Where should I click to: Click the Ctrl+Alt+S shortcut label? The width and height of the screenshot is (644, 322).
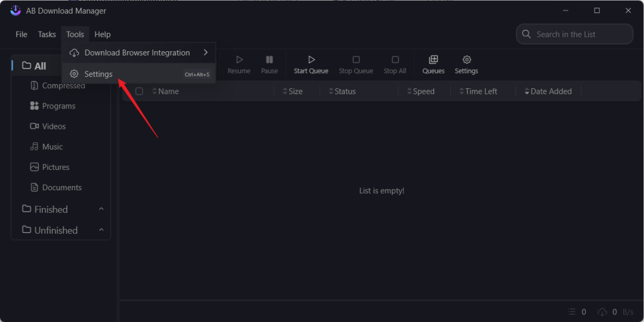coord(197,75)
